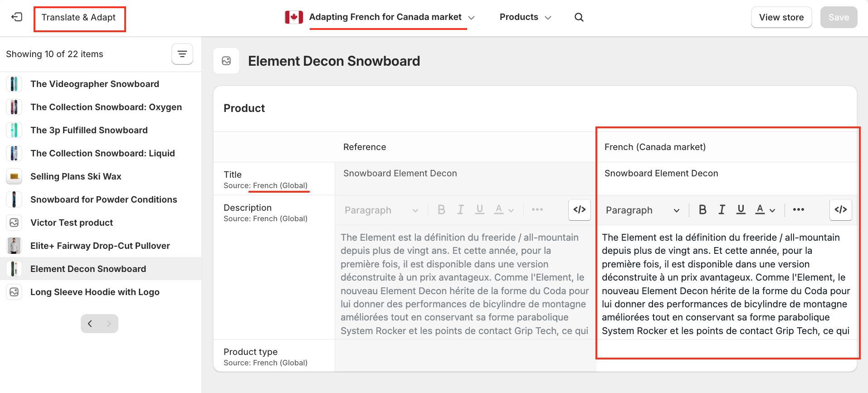This screenshot has width=868, height=393.
Task: Click Title row label
Action: tap(233, 175)
